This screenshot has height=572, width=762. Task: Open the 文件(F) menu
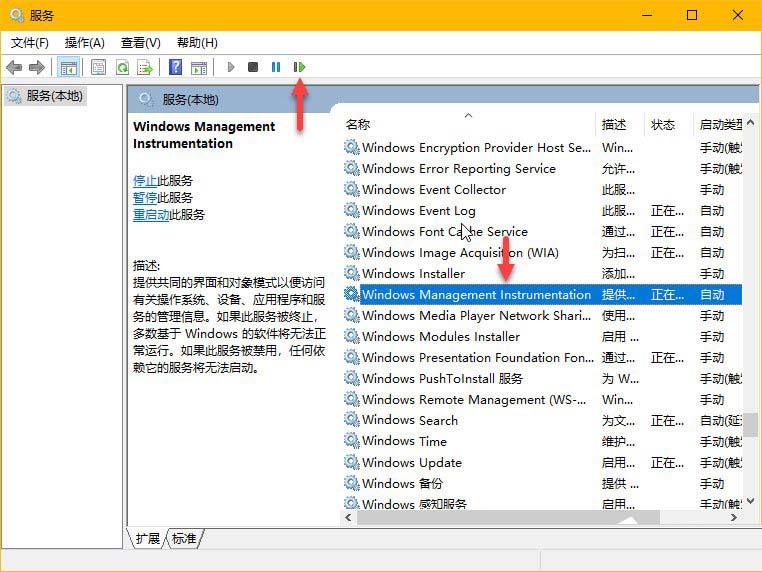[x=30, y=43]
